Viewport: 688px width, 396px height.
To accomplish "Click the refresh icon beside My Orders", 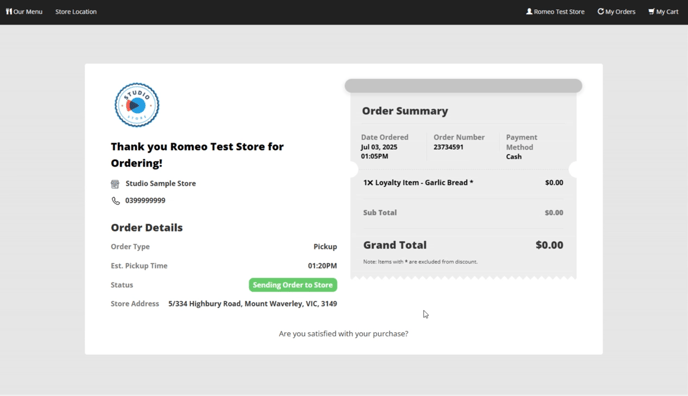I will pos(601,11).
